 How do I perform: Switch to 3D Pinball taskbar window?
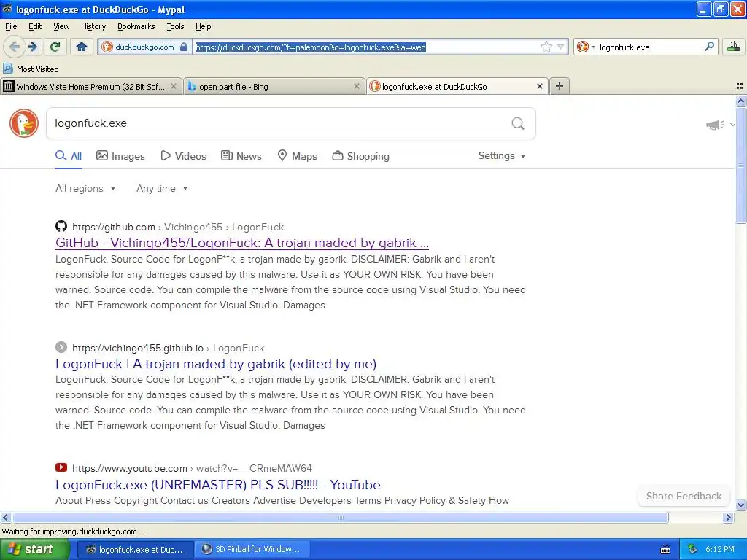[252, 549]
